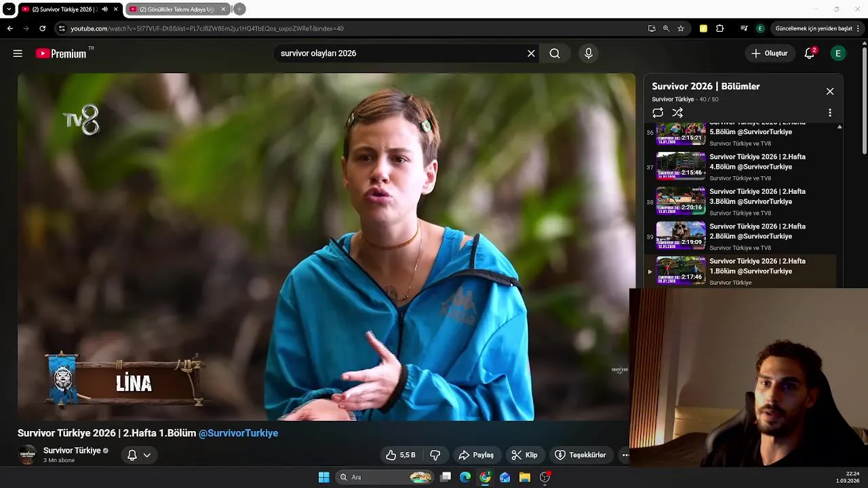Open tab search dropdown arrow

coord(9,9)
